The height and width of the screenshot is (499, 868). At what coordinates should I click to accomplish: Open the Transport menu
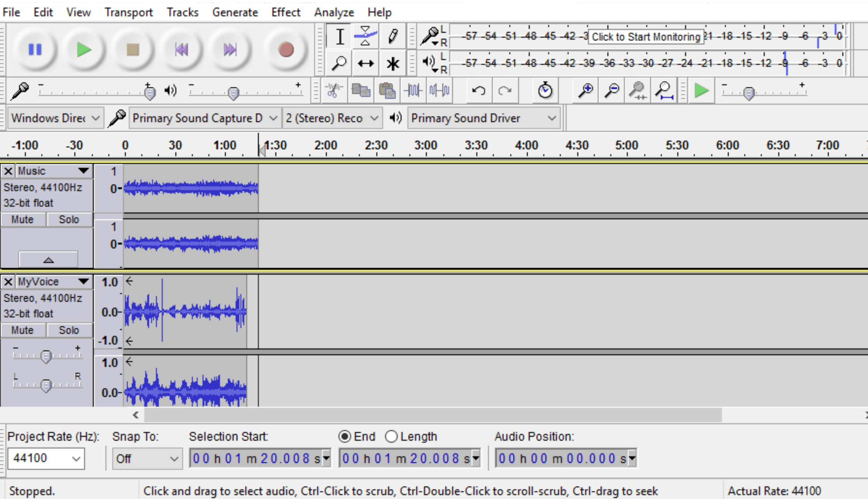129,12
